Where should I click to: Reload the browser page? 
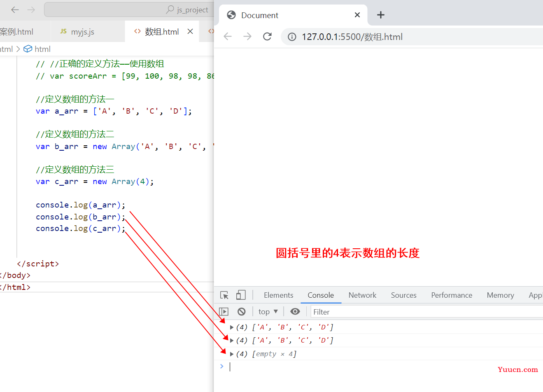[267, 37]
